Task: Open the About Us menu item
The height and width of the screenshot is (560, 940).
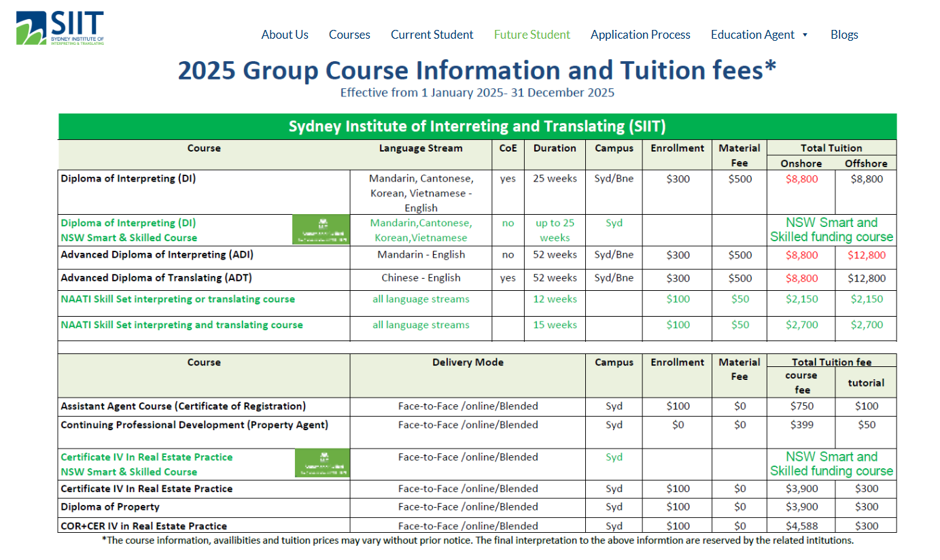Action: [x=285, y=35]
